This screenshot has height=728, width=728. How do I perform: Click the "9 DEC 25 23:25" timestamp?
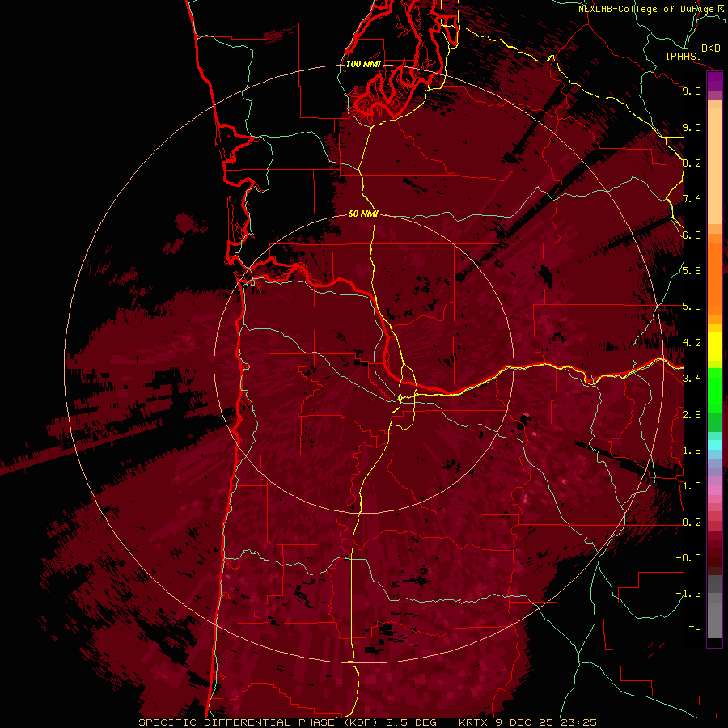[x=545, y=722]
